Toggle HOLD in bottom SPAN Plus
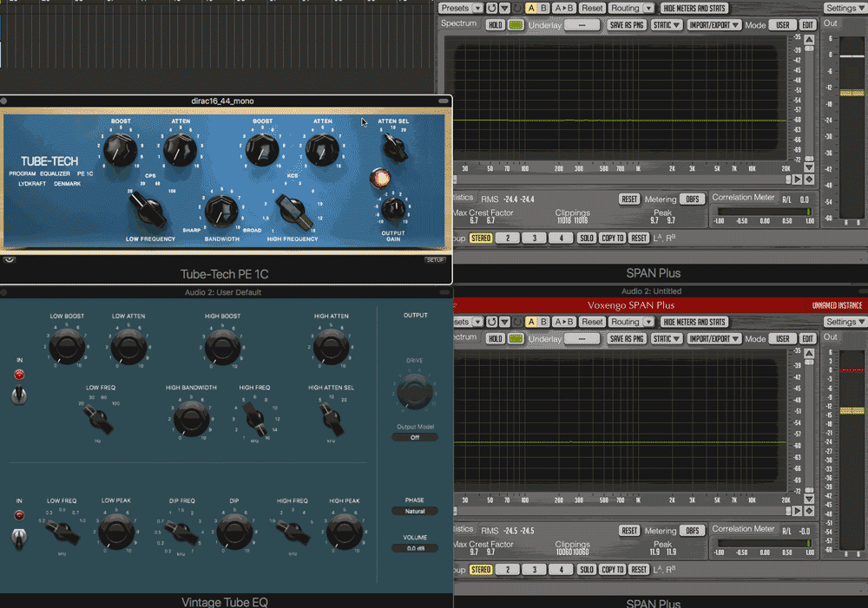Screen dimensions: 868x608 click(x=496, y=338)
